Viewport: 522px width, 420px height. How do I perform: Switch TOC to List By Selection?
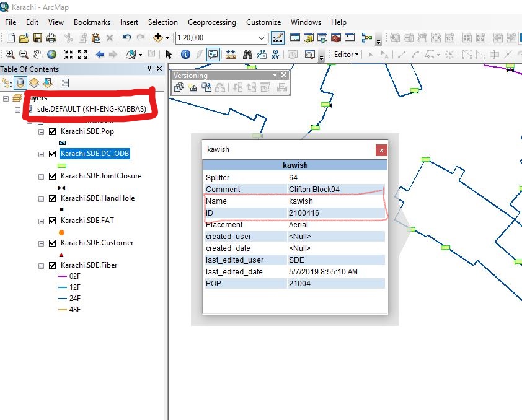[x=48, y=83]
